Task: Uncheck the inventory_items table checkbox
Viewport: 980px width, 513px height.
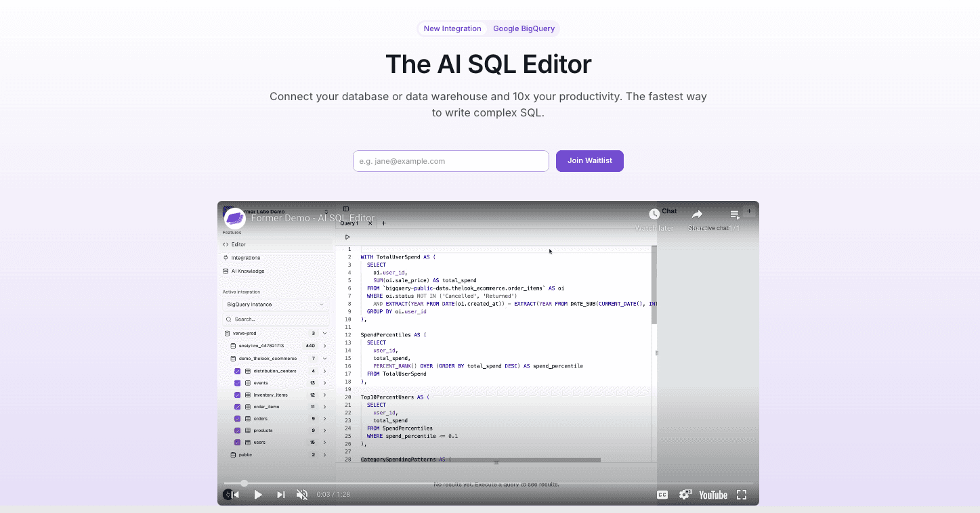Action: (238, 395)
